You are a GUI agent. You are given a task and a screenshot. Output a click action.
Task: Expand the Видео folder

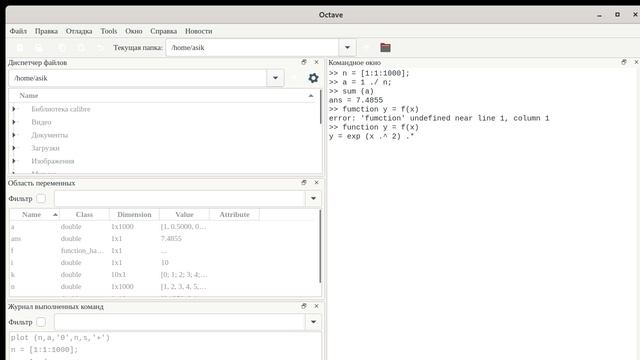coord(14,122)
